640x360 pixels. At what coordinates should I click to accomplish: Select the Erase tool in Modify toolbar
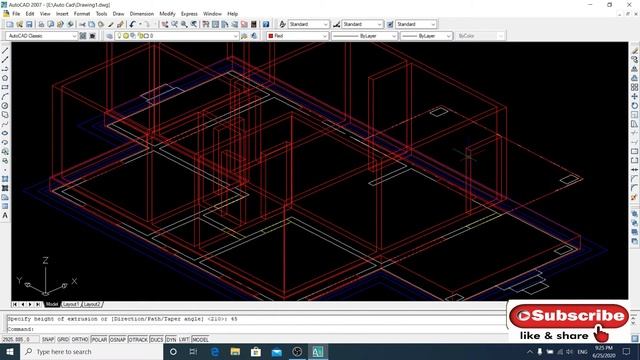click(x=635, y=51)
